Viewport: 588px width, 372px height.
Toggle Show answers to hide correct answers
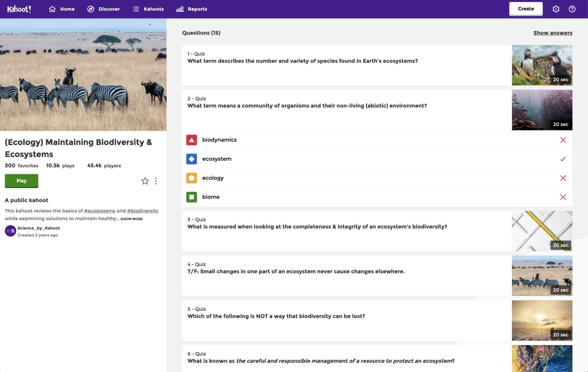pyautogui.click(x=553, y=33)
